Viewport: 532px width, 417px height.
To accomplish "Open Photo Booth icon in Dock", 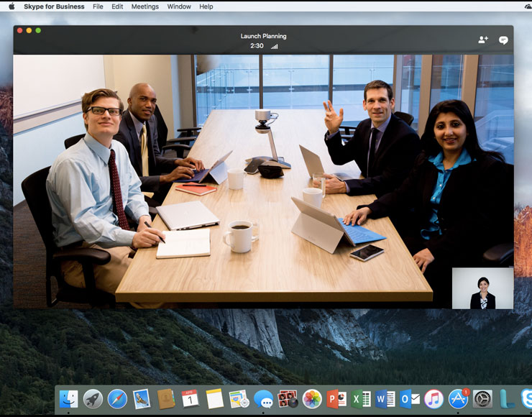I will coord(288,399).
